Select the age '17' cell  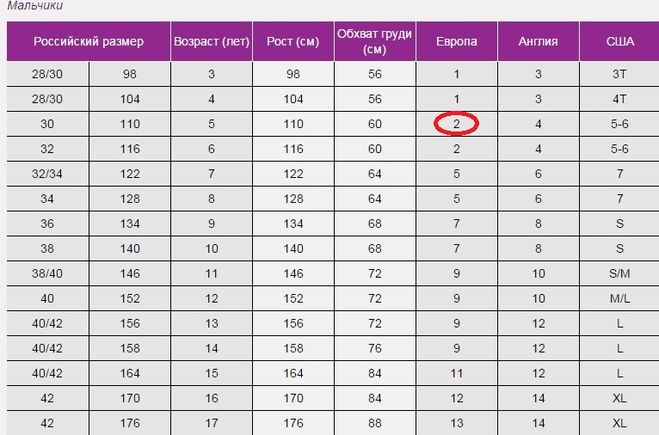click(x=211, y=423)
